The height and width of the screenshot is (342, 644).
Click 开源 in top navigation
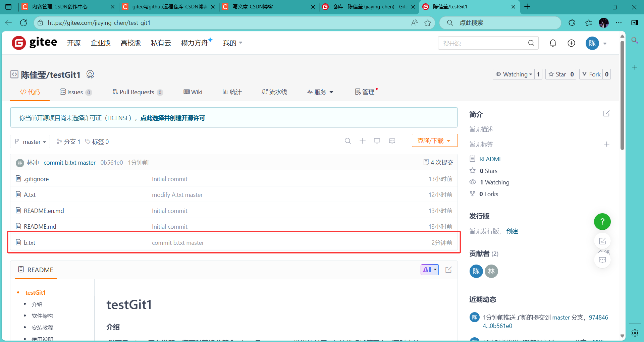[74, 43]
